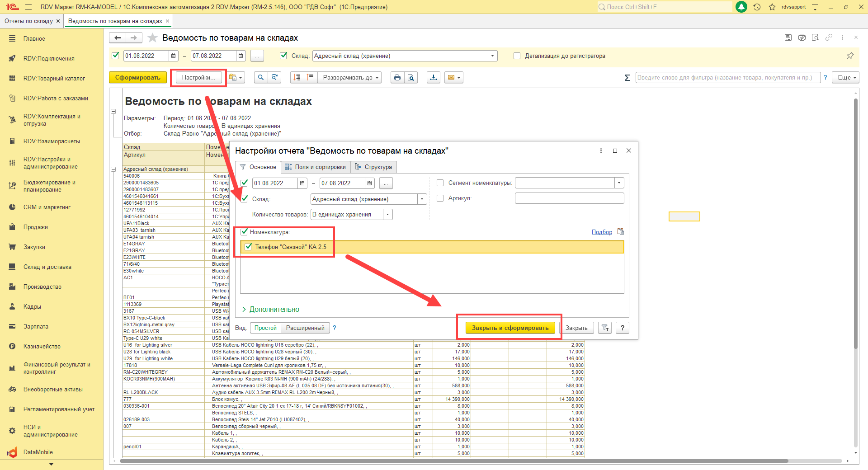Expand the Дополнительно section

pos(271,310)
